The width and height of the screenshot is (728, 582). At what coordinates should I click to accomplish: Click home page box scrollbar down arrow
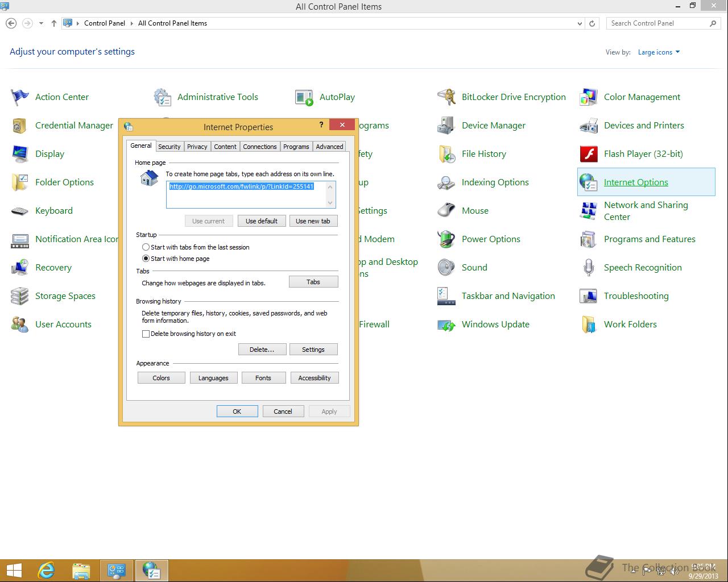[x=330, y=203]
